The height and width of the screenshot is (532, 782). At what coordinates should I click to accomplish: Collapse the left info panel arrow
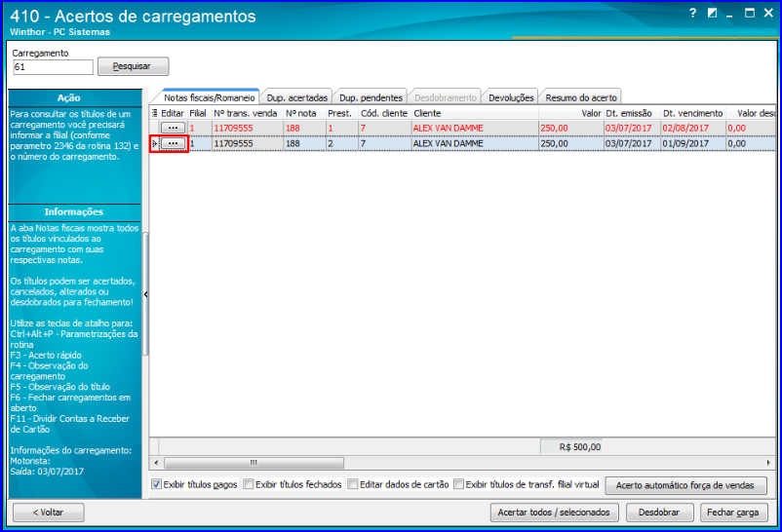click(145, 294)
